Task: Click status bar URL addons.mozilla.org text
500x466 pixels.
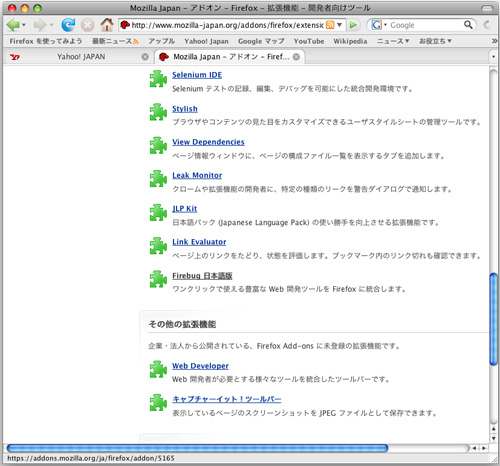Action: tap(91, 458)
